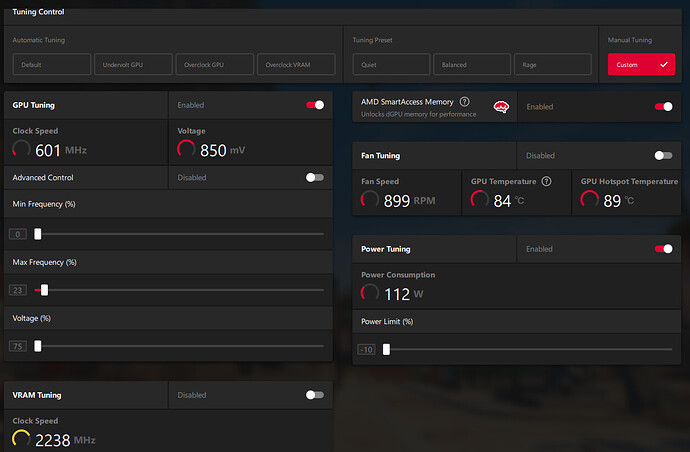690x452 pixels.
Task: Click the '2238' VRAM clock speed value
Action: (52, 440)
